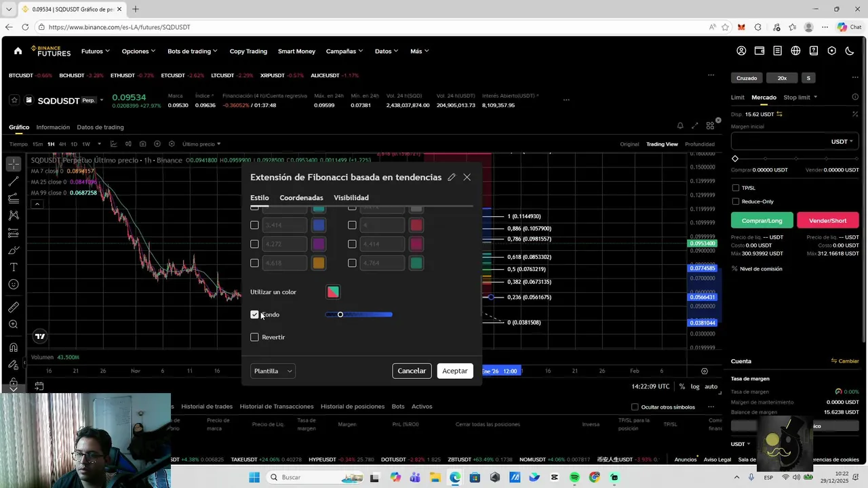
Task: Open the 20x leverage button
Action: (x=782, y=78)
